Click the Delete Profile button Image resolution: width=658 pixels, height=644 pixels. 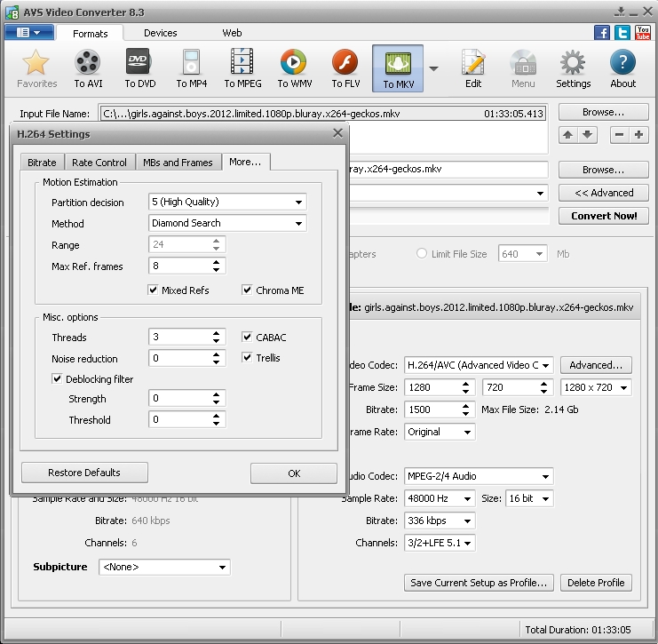pyautogui.click(x=596, y=583)
